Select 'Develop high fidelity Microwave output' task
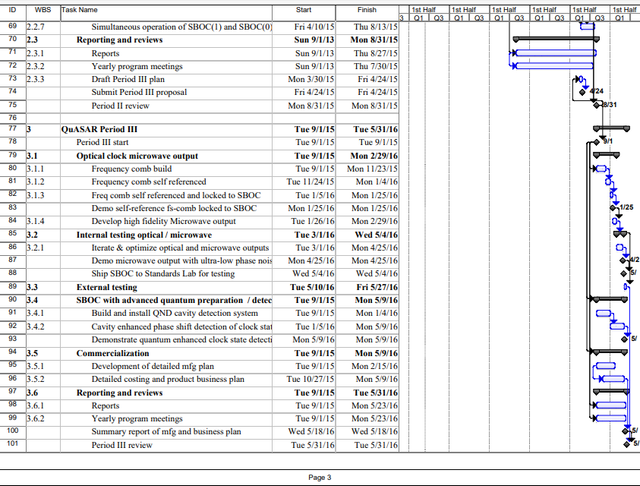Viewport: 640px width, 486px height. [x=164, y=221]
